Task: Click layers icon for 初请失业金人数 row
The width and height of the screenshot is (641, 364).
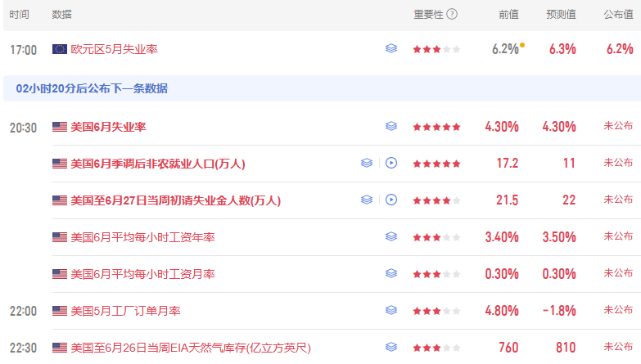Action: coord(367,200)
